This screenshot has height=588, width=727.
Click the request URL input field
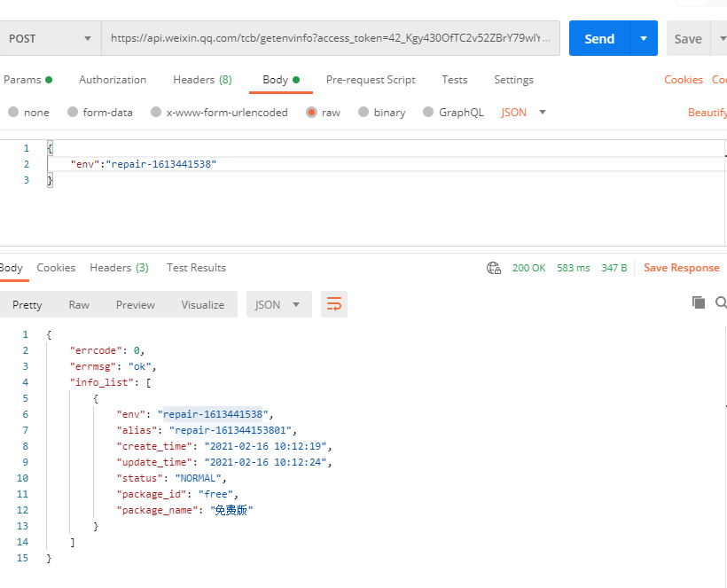click(x=331, y=38)
